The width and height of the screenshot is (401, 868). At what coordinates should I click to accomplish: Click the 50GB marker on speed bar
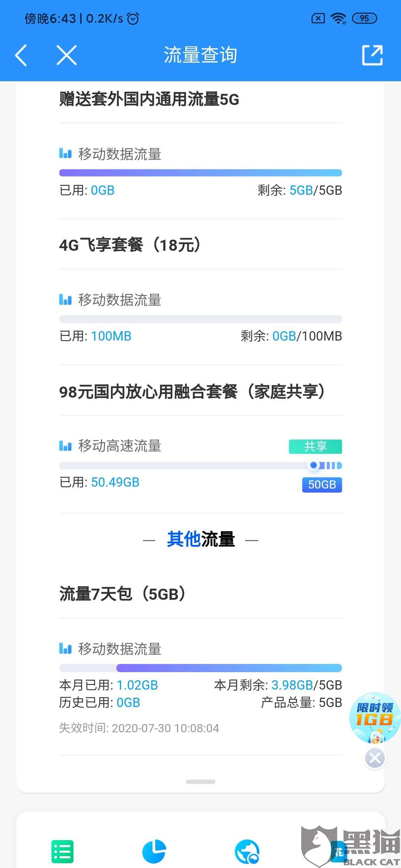point(314,465)
